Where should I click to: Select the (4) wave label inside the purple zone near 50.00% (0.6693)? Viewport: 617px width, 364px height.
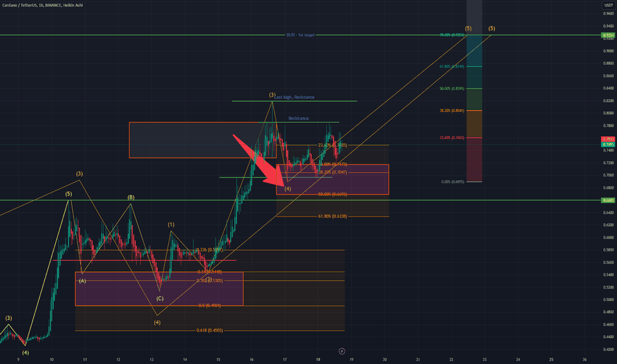tap(287, 189)
